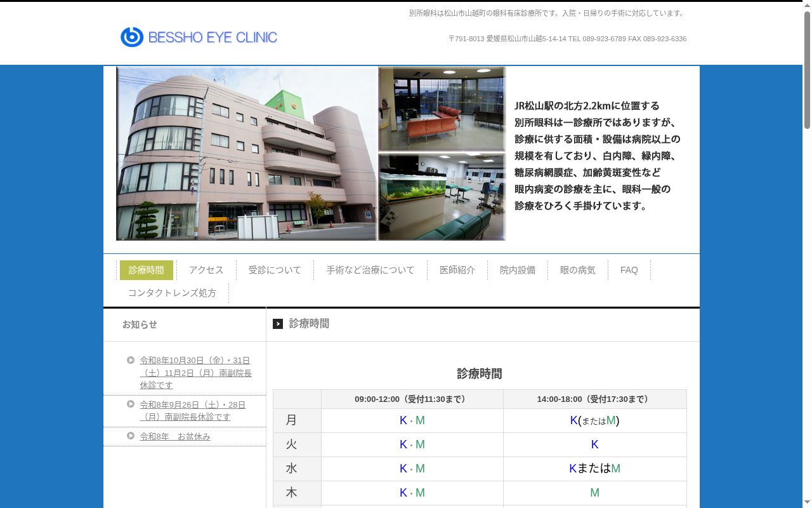Click bullet icon beside 令和8年9月26日 notice
The height and width of the screenshot is (508, 812).
coord(131,404)
